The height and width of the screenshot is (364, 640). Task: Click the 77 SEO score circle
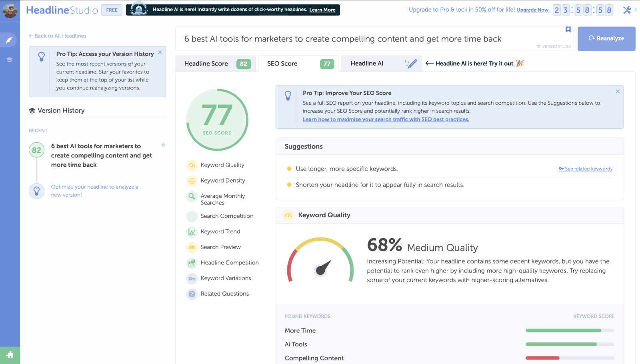point(217,120)
